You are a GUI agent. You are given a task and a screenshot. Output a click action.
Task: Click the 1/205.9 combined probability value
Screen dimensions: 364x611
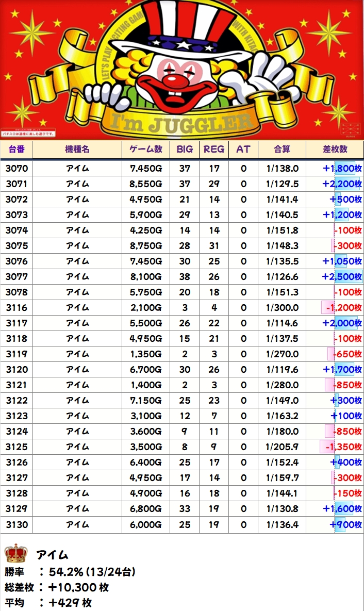pos(283,447)
